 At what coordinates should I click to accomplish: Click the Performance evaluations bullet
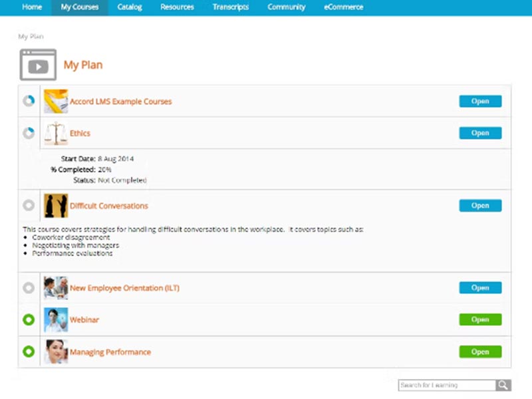click(x=72, y=253)
